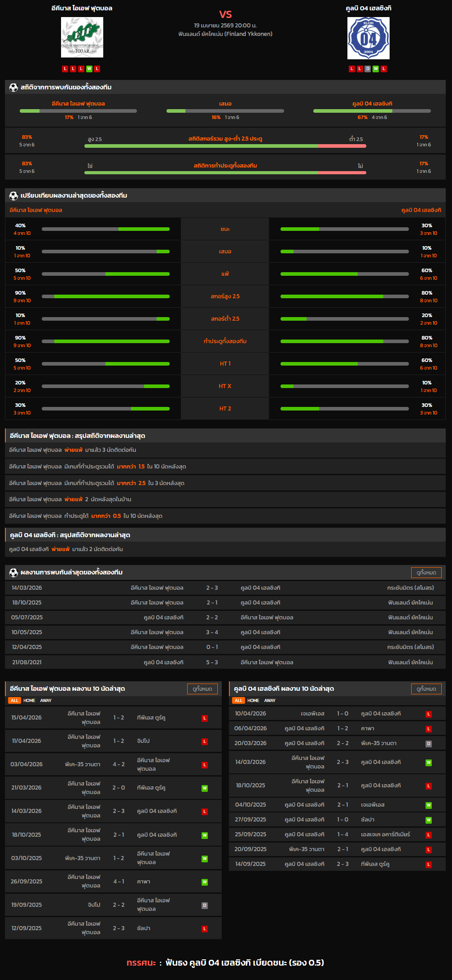Click the green W badge under Ekenäs logo

89,69
